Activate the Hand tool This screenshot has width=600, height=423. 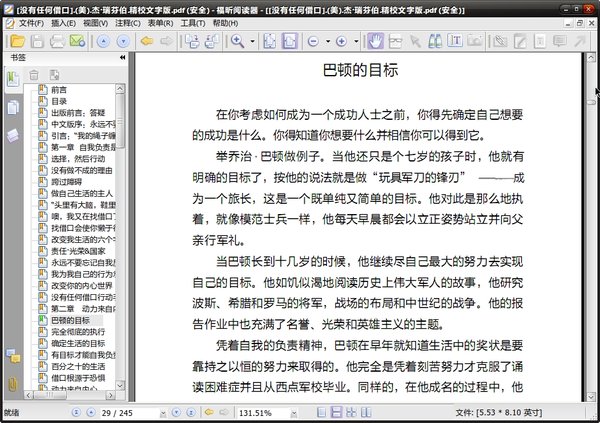376,41
